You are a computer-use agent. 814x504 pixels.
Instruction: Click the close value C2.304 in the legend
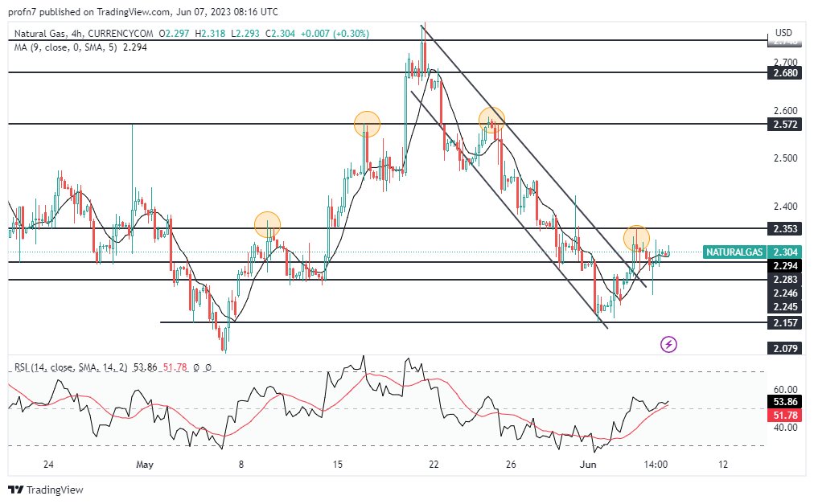pos(280,34)
